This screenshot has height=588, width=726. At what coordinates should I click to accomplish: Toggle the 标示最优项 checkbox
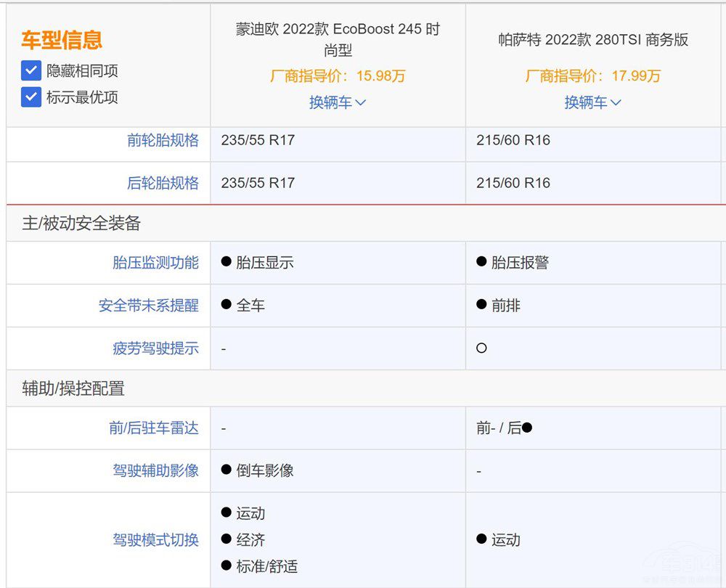pos(30,97)
